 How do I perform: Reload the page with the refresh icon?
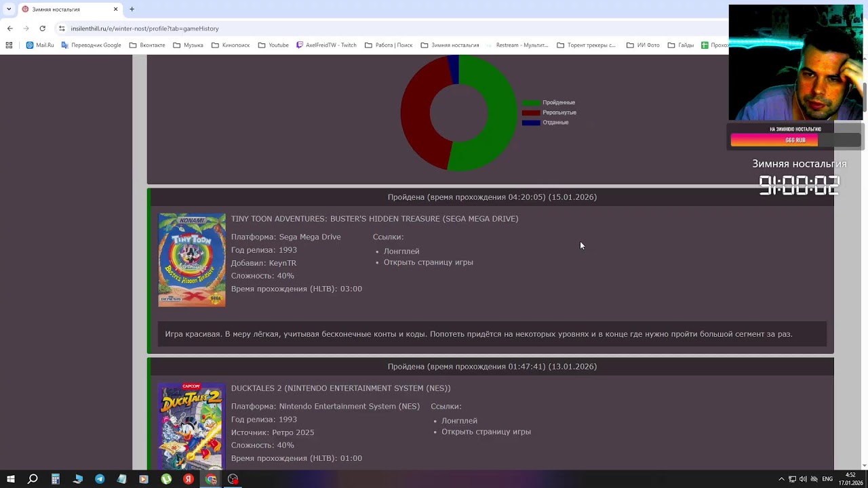(42, 28)
